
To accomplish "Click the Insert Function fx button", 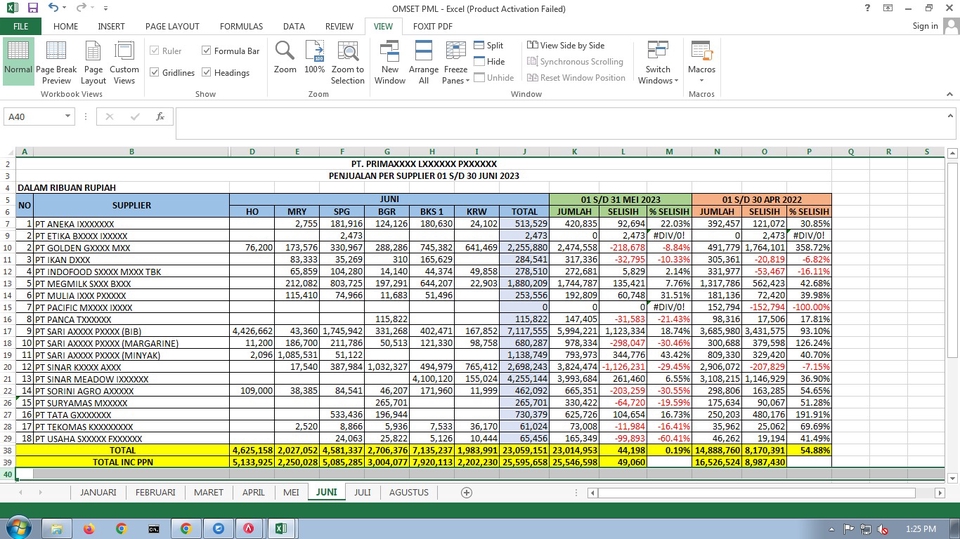I will pyautogui.click(x=160, y=116).
